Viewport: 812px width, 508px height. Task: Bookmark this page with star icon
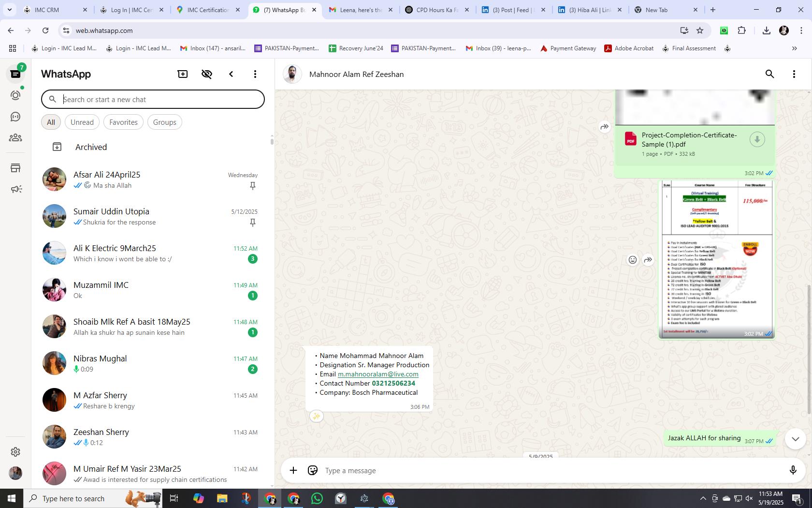tap(700, 30)
